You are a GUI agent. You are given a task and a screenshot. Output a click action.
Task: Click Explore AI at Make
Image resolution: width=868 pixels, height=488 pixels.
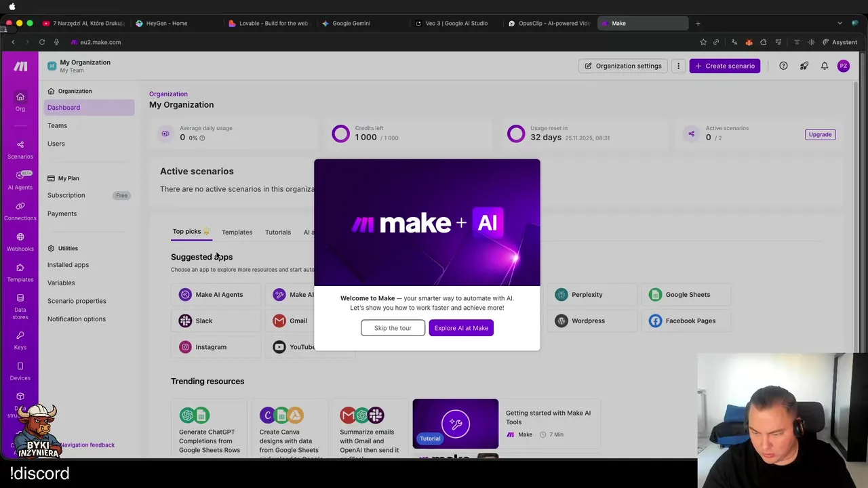click(461, 328)
